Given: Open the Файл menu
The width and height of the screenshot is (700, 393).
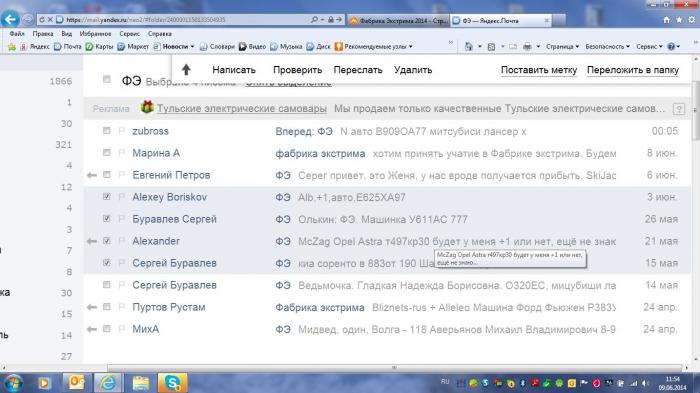Looking at the screenshot, I should click(x=17, y=33).
